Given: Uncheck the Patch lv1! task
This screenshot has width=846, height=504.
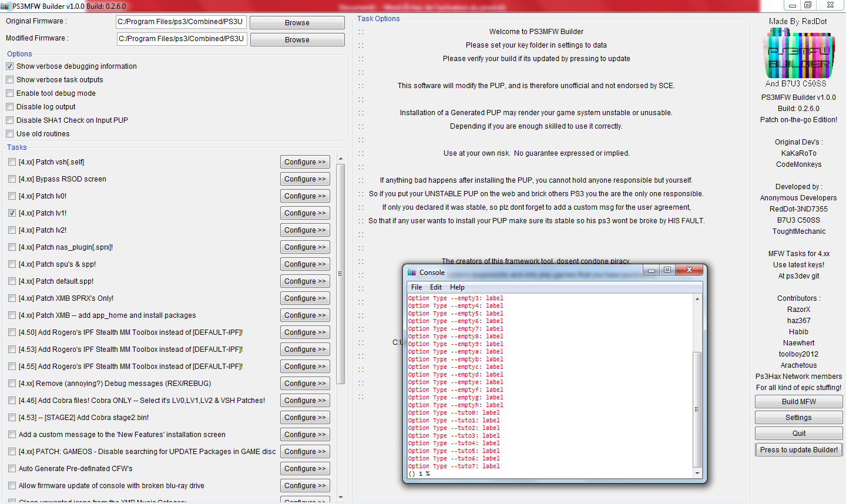Looking at the screenshot, I should (x=12, y=213).
